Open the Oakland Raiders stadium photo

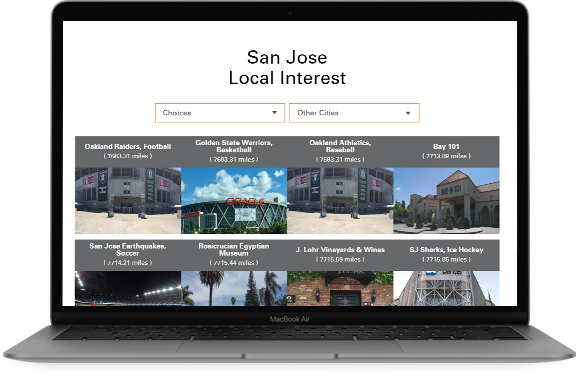tap(128, 200)
